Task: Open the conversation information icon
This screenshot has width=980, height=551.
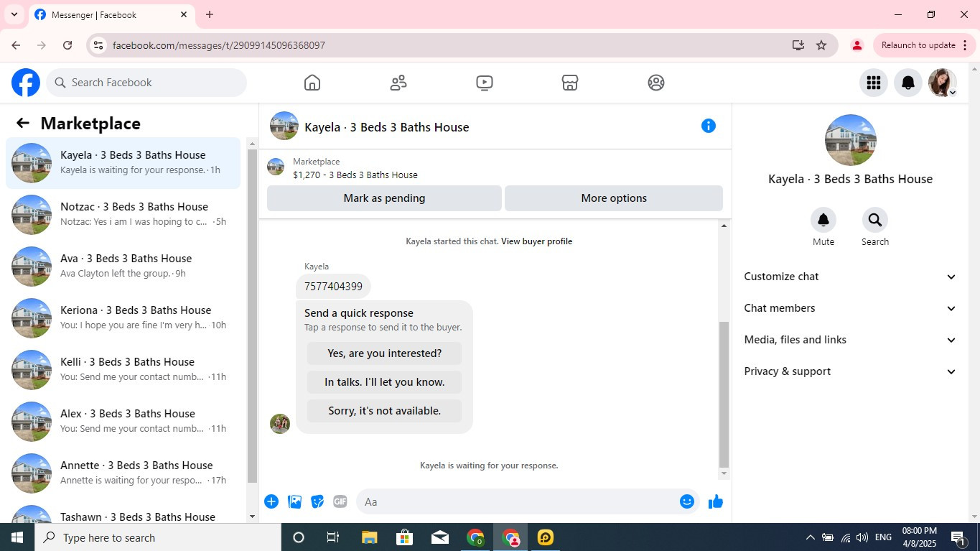Action: [709, 126]
